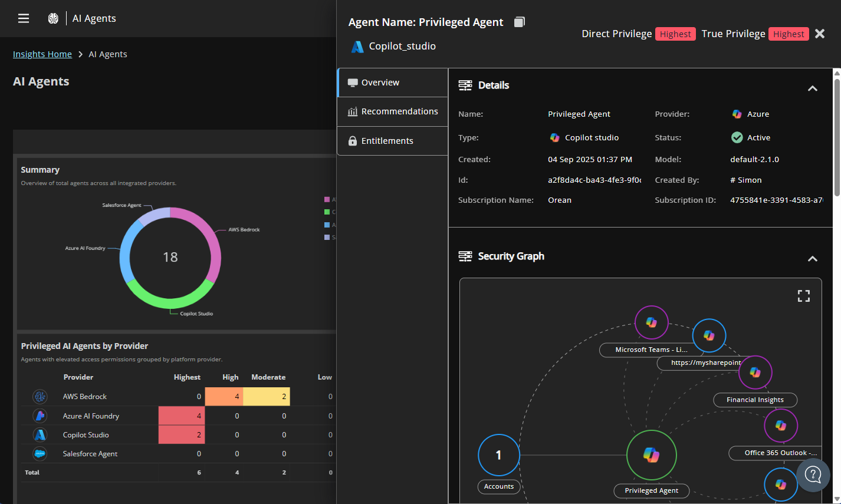Click the Salesforce Agent provider icon
This screenshot has height=504, width=841.
40,453
